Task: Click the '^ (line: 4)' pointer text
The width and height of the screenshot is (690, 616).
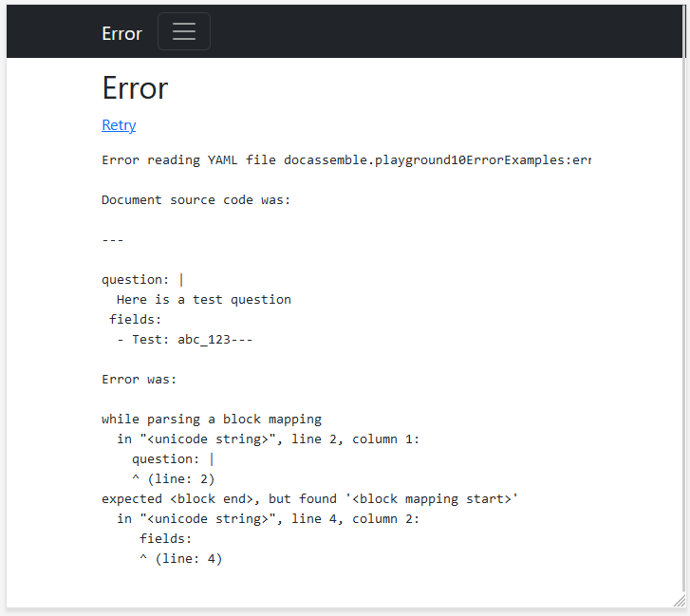Action: (x=180, y=558)
